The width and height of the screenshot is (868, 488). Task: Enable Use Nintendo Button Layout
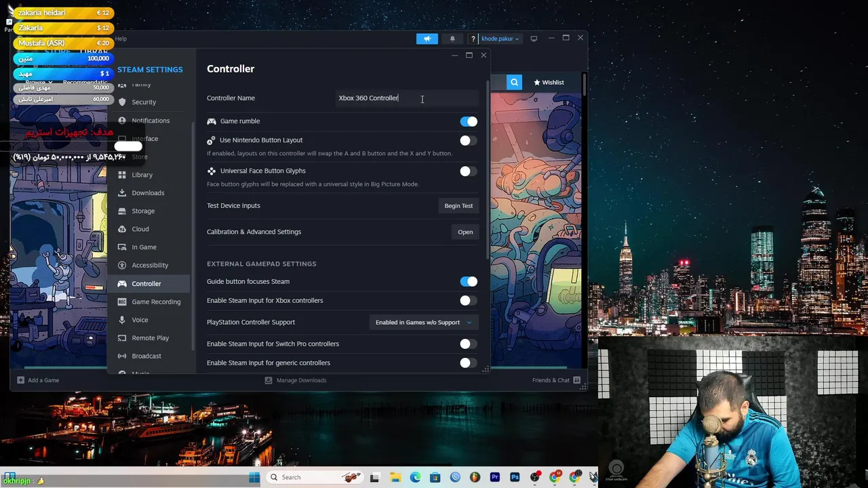point(469,140)
